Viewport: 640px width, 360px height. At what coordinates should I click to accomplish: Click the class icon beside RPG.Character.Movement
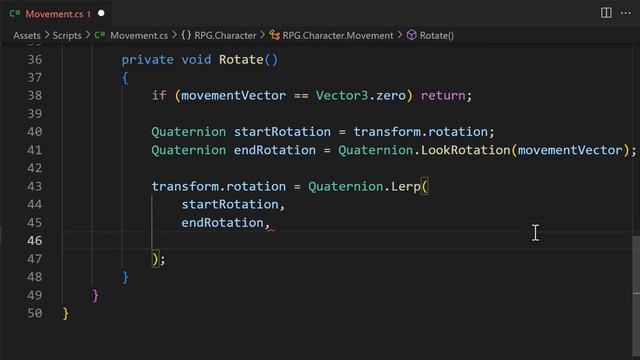point(275,36)
